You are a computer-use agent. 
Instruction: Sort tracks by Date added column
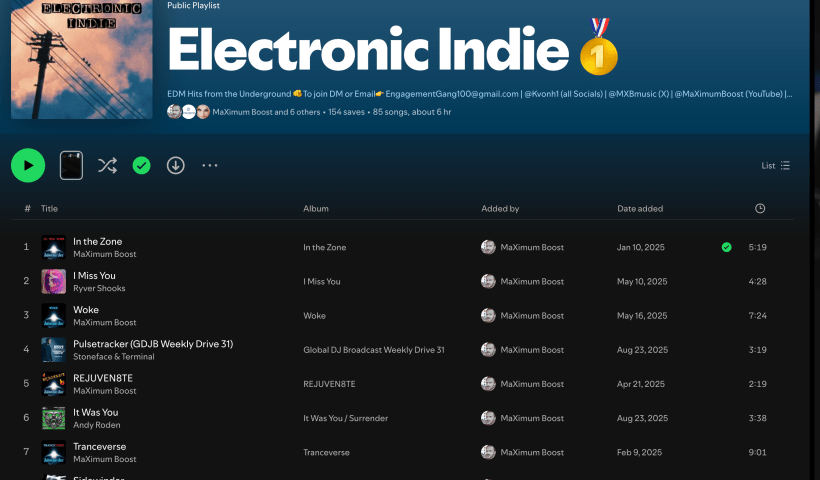640,209
